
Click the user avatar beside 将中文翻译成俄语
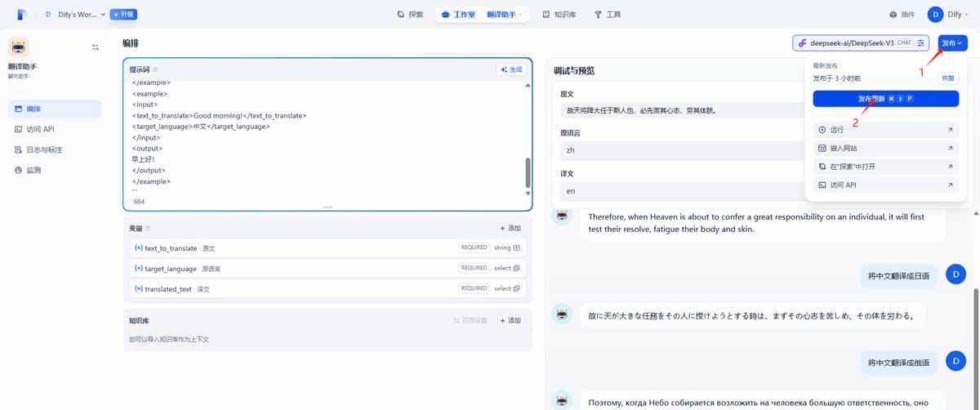click(x=955, y=360)
